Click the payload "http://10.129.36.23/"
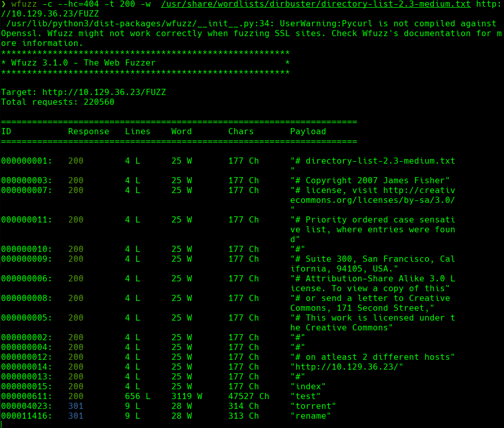Viewport: 504px width, 428px height. click(346, 367)
